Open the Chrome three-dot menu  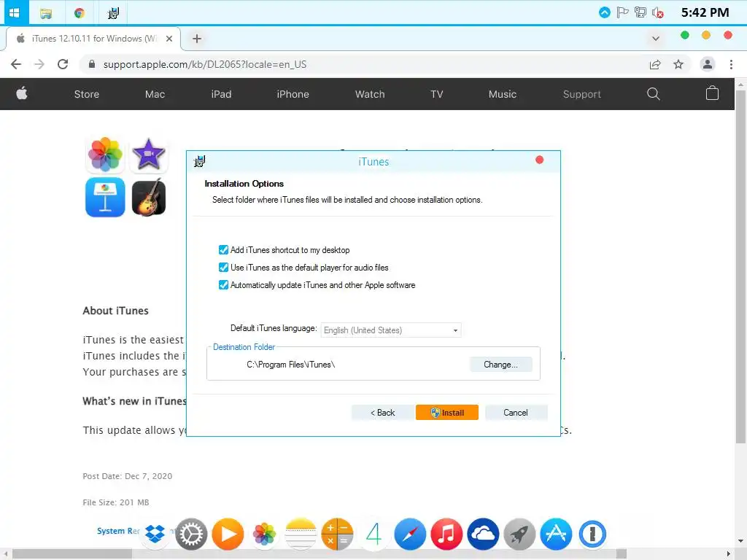[x=731, y=64]
